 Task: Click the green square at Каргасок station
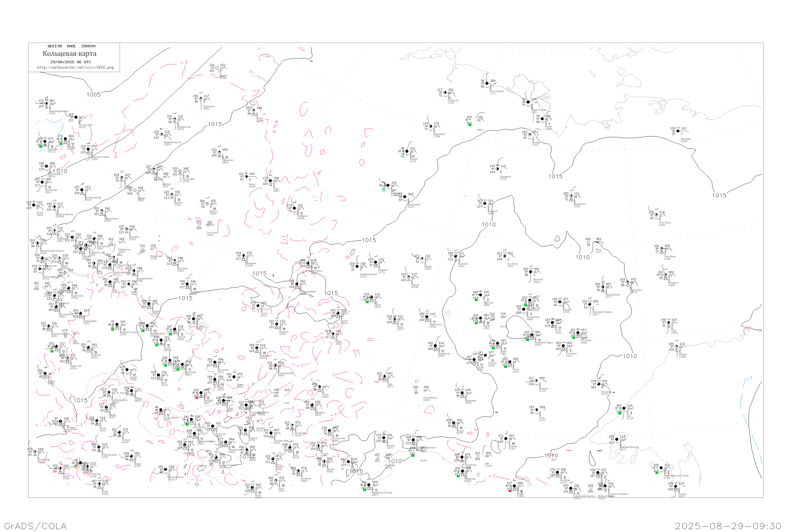click(40, 146)
